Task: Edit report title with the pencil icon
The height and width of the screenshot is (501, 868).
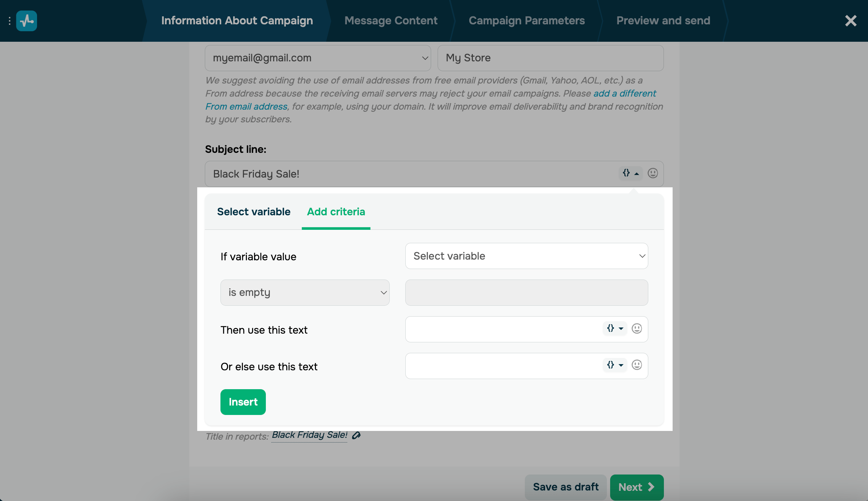Action: 356,435
